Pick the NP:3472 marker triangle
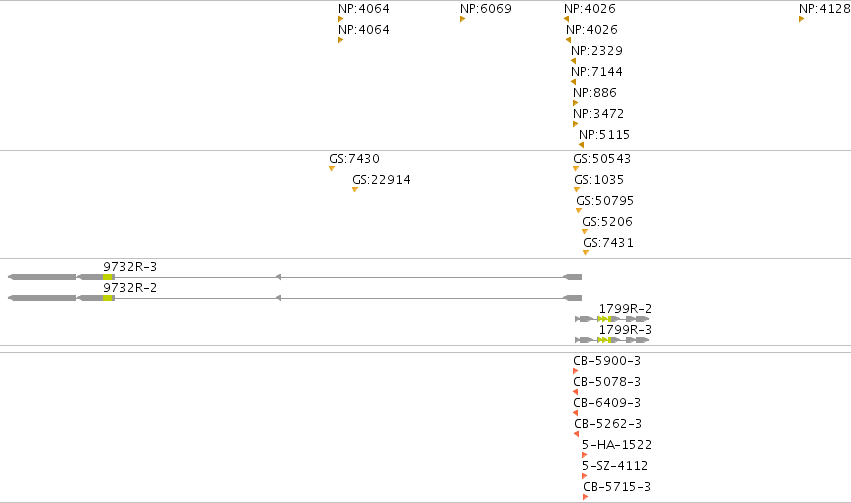This screenshot has height=503, width=851. [x=576, y=124]
